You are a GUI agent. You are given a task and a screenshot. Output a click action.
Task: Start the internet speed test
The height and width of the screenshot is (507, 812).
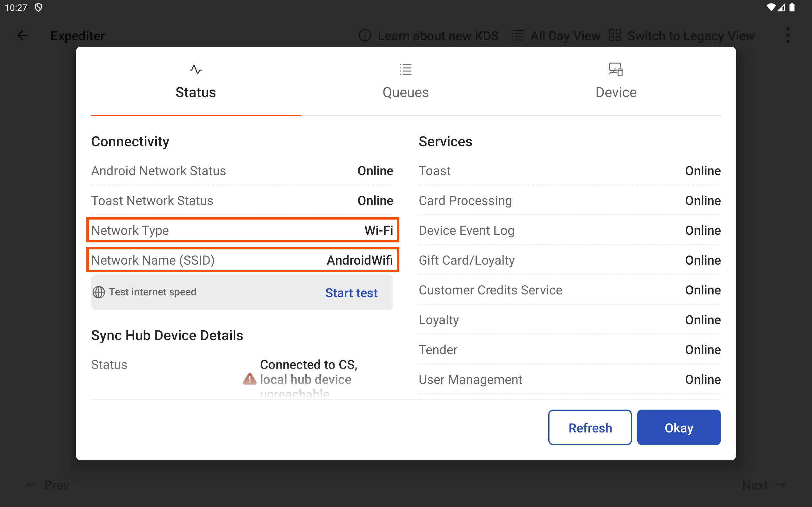pos(351,293)
